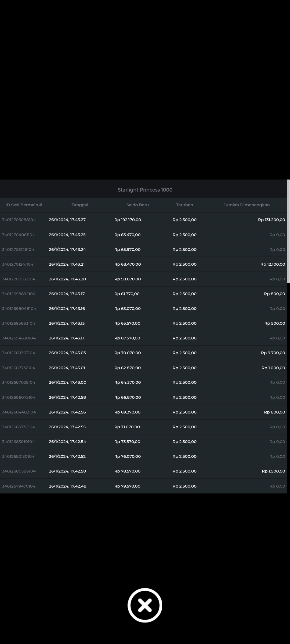The width and height of the screenshot is (290, 644).
Task: Close the game history overlay with X icon
Action: (x=145, y=605)
